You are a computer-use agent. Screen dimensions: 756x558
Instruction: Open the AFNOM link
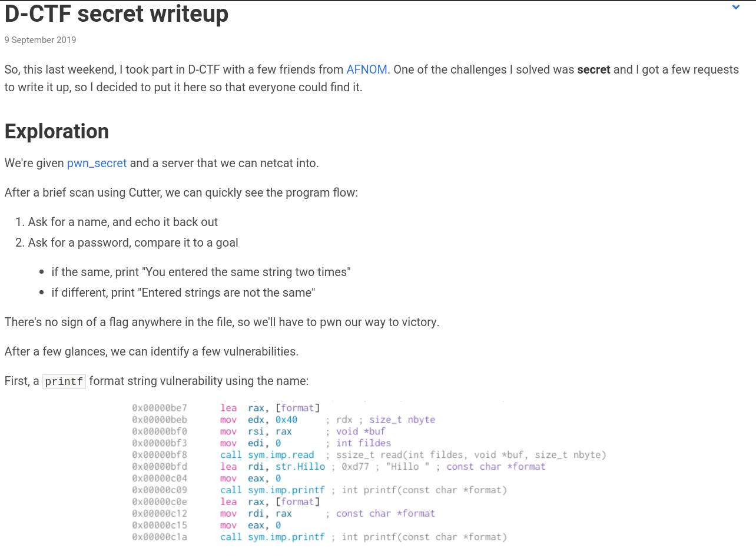[366, 69]
